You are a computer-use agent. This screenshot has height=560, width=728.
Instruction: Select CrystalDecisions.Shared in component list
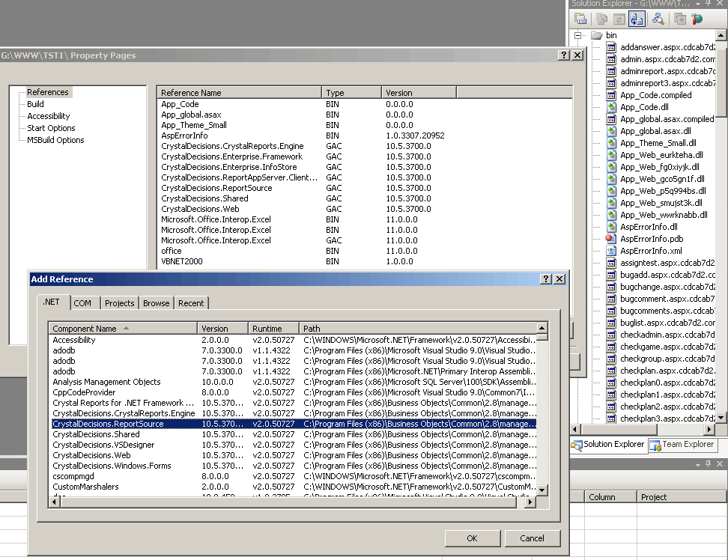[x=294, y=434]
